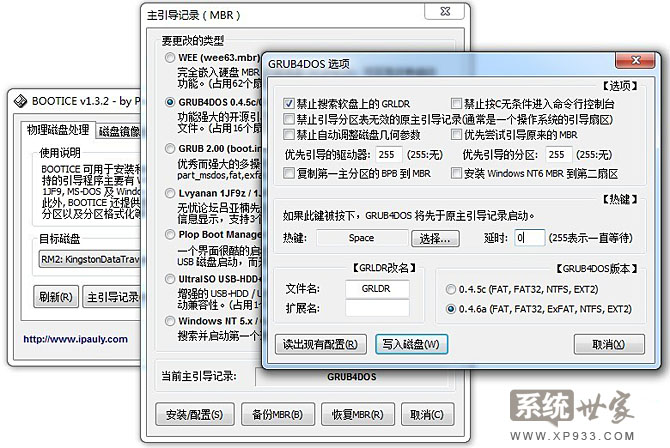The height and width of the screenshot is (448, 670).
Task: Select GRUB 2.00 MBR type
Action: pos(170,148)
